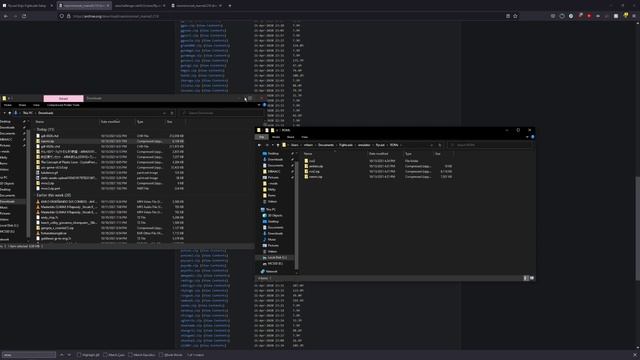Go up one folder in ROMs window

[278, 145]
